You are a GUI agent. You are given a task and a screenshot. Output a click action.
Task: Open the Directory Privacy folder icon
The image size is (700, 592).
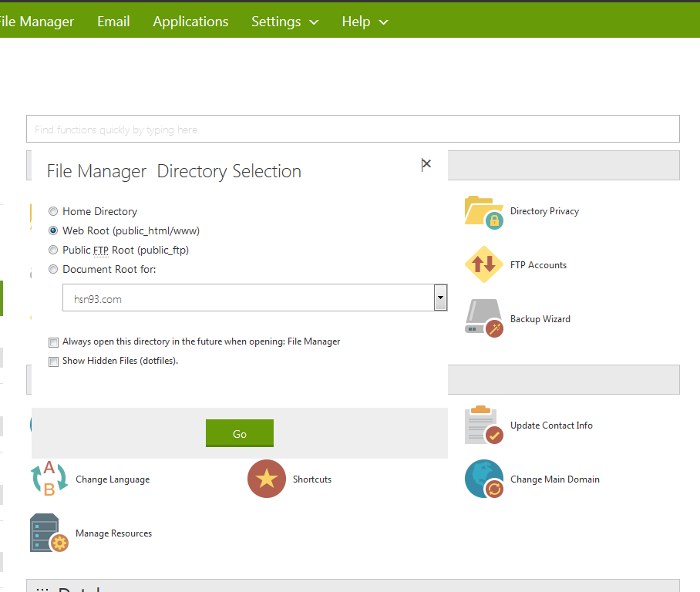484,211
